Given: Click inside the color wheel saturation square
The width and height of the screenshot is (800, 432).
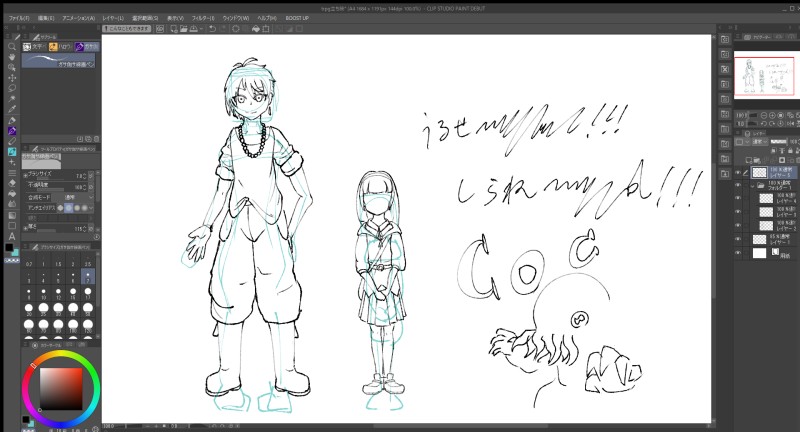Looking at the screenshot, I should 61,389.
